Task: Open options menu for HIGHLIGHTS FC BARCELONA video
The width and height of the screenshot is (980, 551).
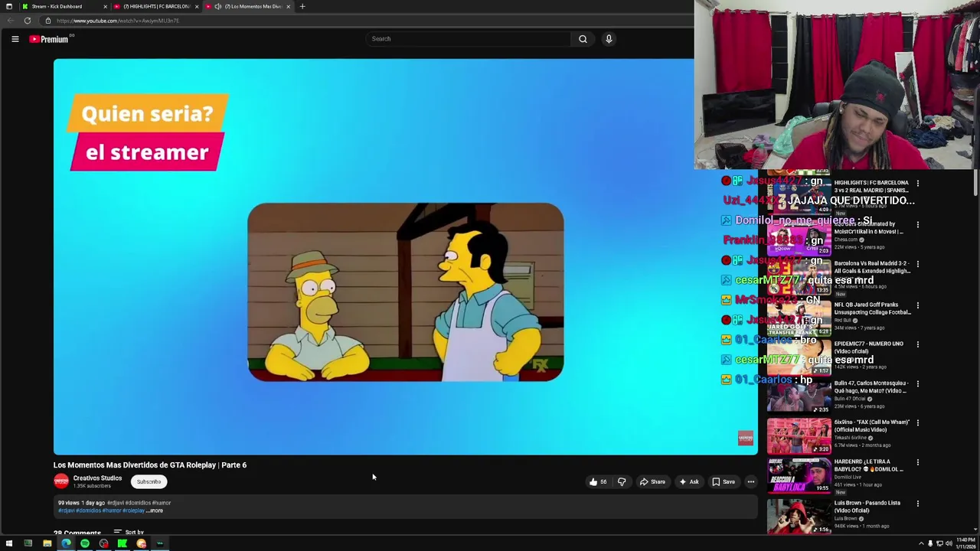Action: coord(917,184)
